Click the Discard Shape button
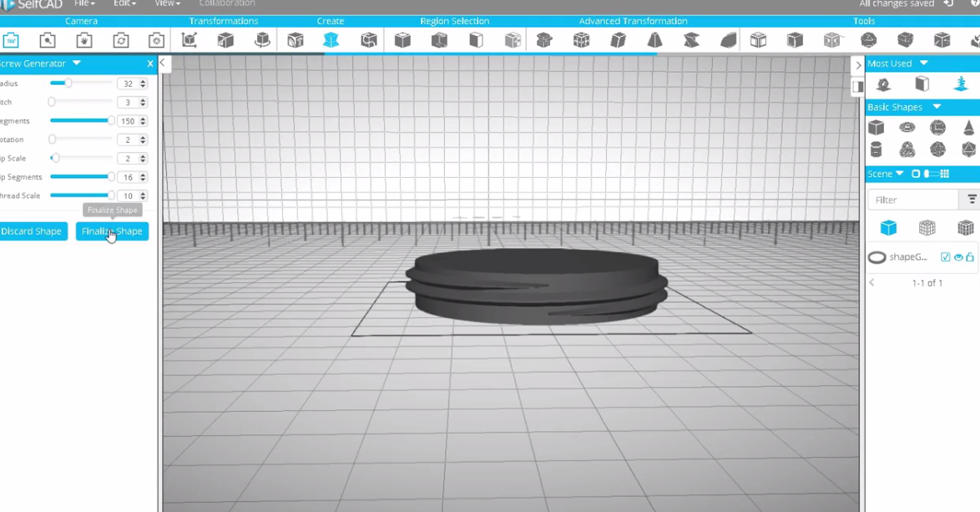Image resolution: width=980 pixels, height=512 pixels. point(31,231)
